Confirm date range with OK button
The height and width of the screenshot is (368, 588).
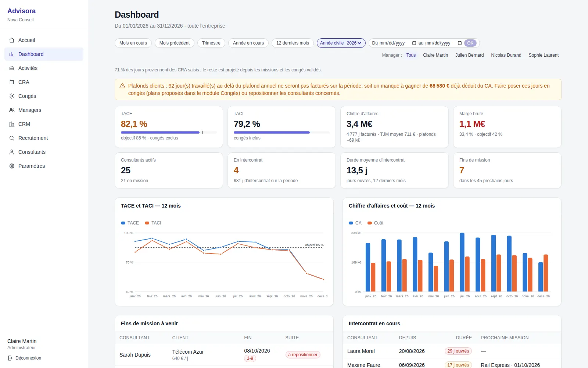coord(470,43)
